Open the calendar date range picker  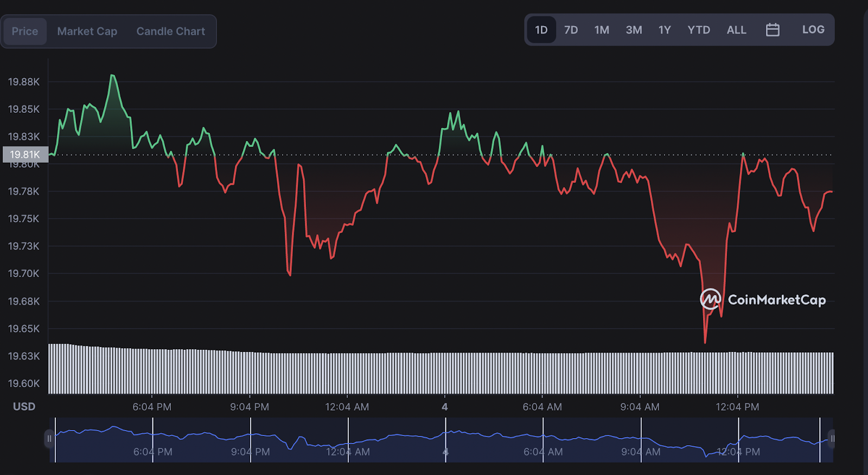pyautogui.click(x=773, y=30)
